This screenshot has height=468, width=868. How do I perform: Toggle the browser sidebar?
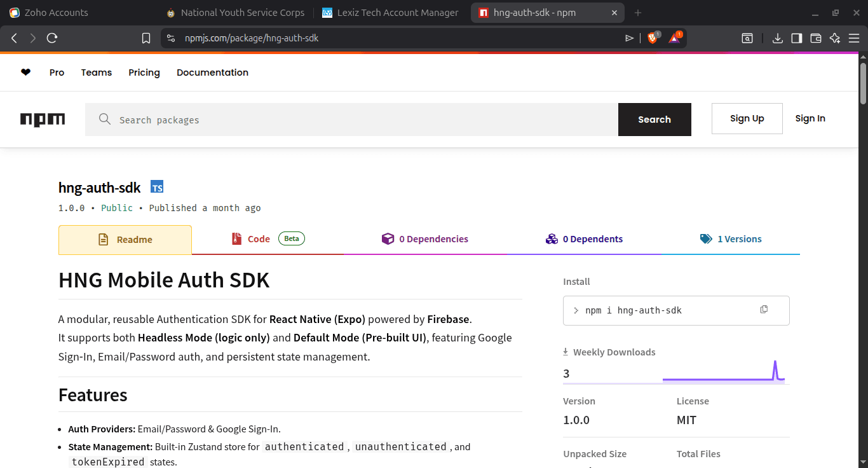796,38
